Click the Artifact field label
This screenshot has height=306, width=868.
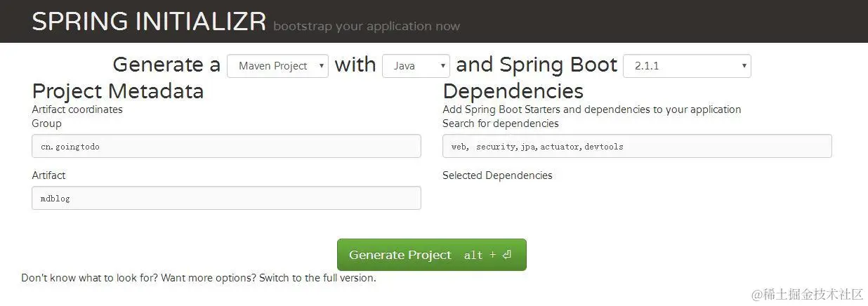pos(48,175)
